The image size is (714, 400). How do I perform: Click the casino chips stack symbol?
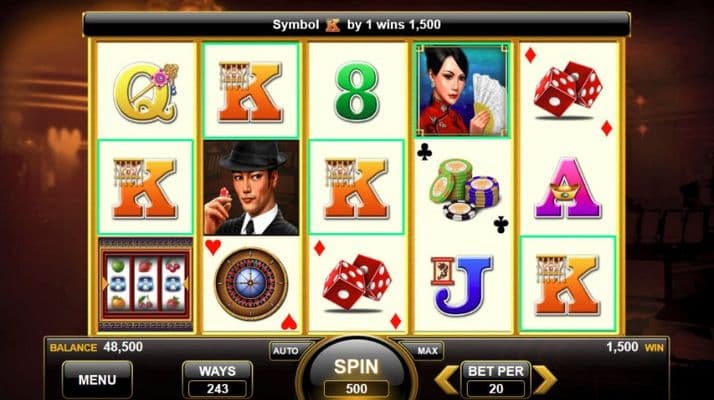pyautogui.click(x=463, y=189)
